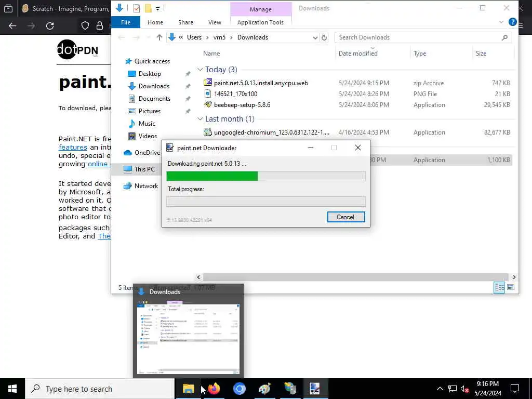The image size is (532, 399).
Task: Sort files by Date modified column
Action: coord(358,54)
